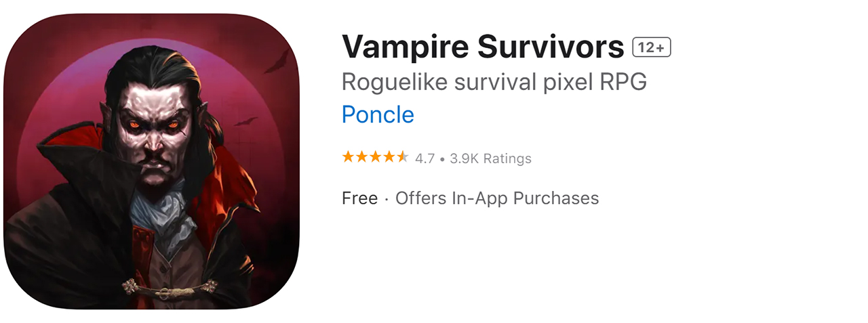Click the Offers In-App Purchases text
This screenshot has width=868, height=323.
coord(497,198)
